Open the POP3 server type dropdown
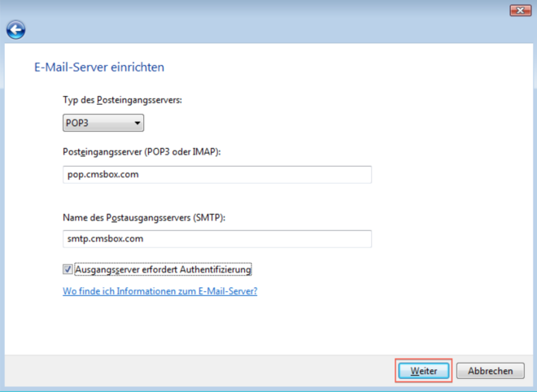The image size is (537, 392). (103, 123)
